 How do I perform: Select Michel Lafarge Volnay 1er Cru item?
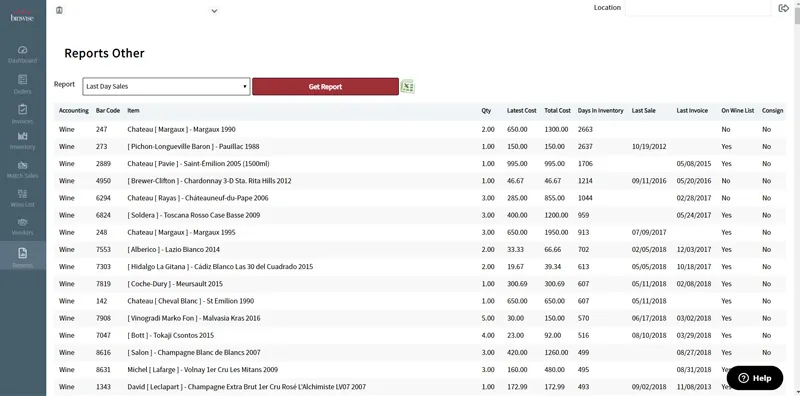pyautogui.click(x=203, y=369)
